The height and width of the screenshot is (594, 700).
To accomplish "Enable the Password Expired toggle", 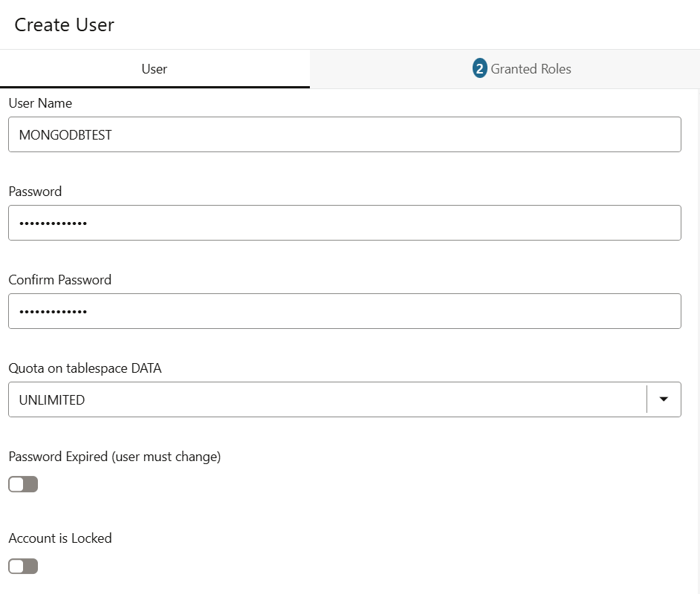I will [23, 485].
